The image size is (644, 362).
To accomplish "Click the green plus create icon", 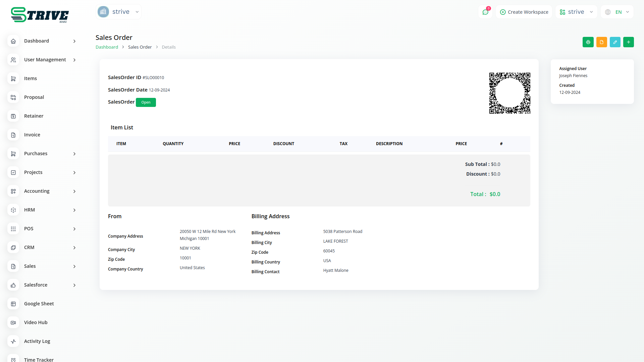I will click(x=628, y=42).
